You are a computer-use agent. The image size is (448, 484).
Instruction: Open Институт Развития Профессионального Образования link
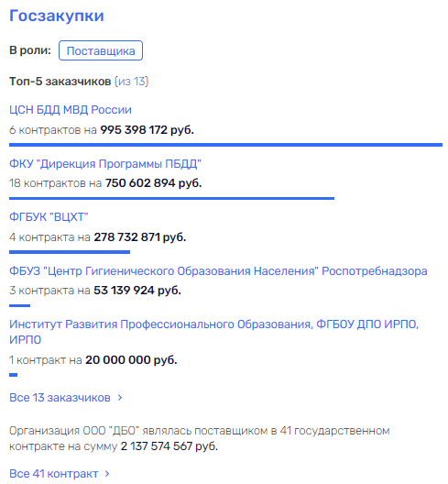pos(213,332)
